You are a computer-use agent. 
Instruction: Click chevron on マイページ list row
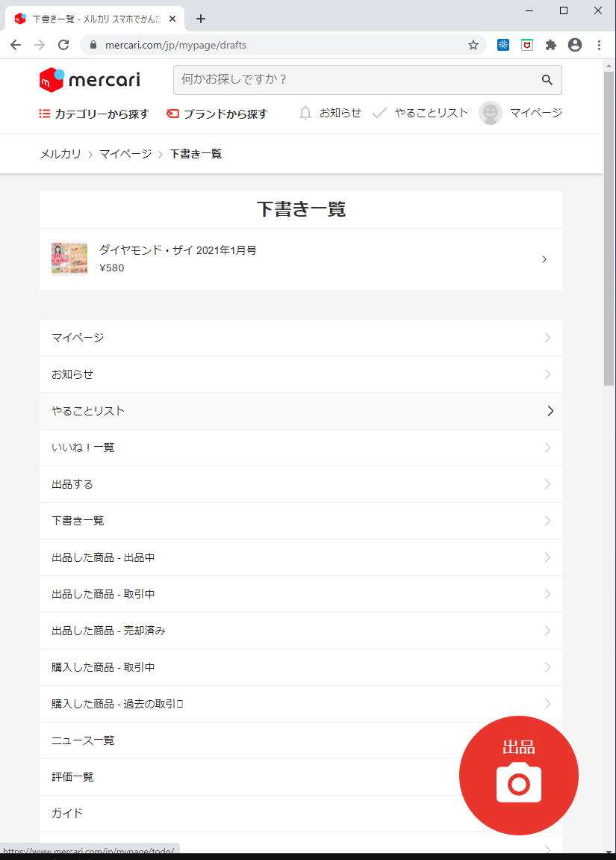point(547,338)
